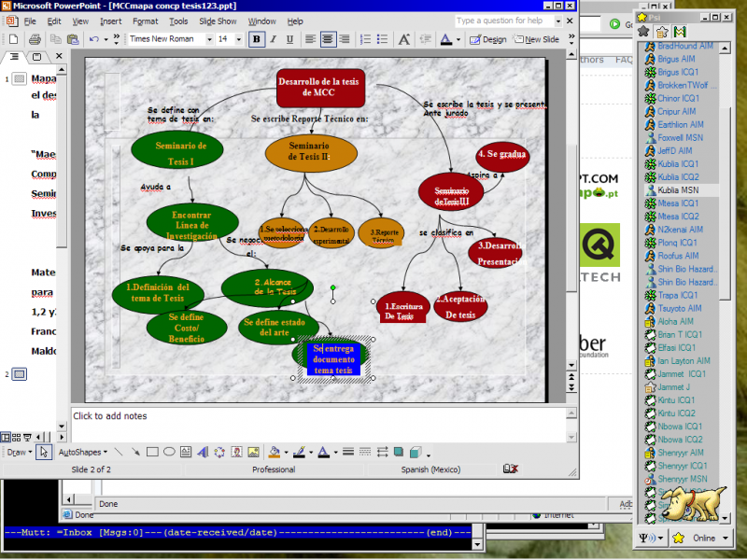Screen dimensions: 747x560
Task: Toggle Bold formatting
Action: (x=257, y=39)
